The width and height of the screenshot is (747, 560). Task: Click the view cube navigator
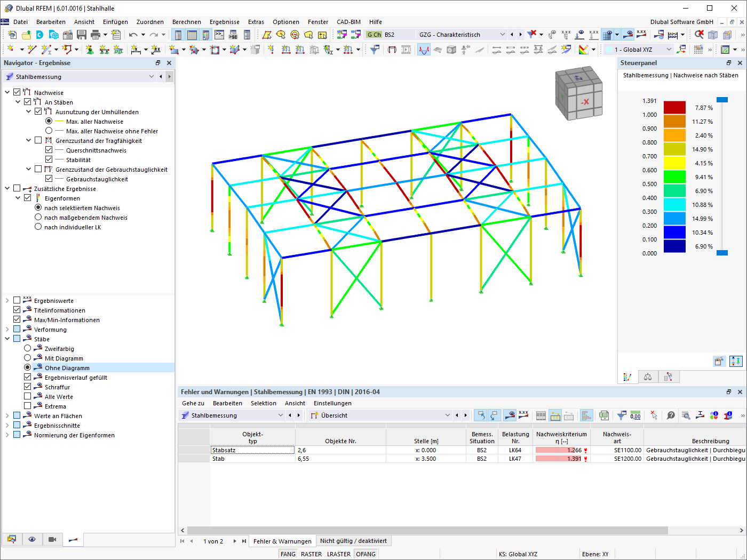[x=578, y=93]
